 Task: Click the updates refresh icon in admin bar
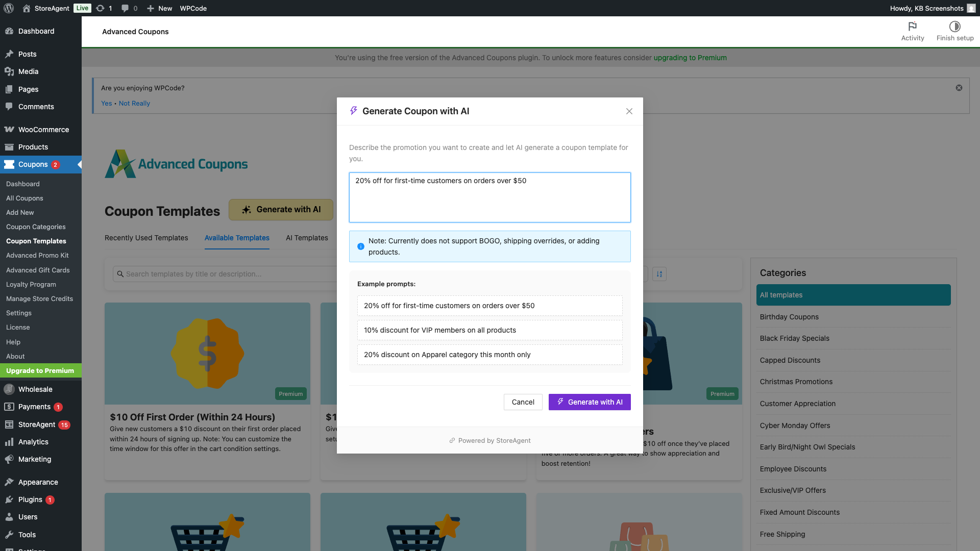[101, 8]
